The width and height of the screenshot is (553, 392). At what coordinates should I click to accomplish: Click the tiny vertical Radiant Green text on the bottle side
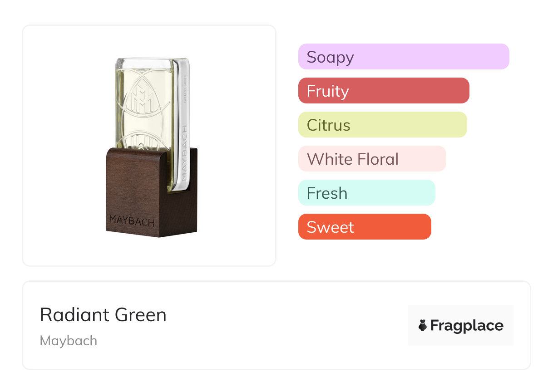point(185,91)
